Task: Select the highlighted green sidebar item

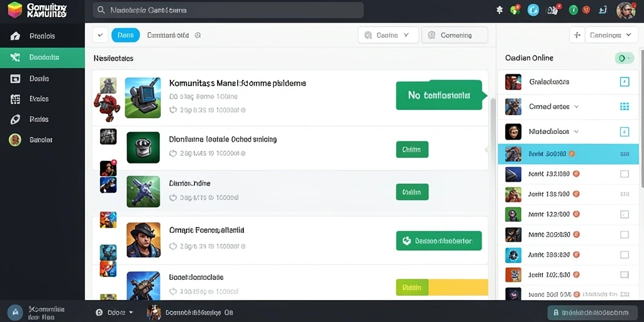Action: [42, 57]
